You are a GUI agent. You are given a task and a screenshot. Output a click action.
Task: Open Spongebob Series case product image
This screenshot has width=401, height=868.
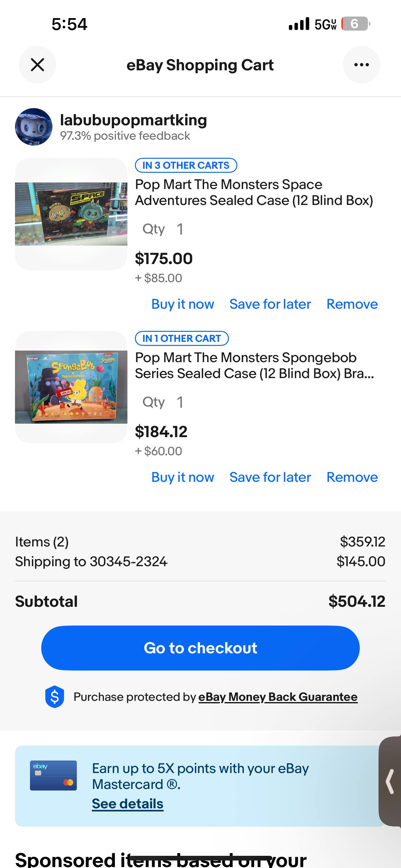tap(71, 387)
